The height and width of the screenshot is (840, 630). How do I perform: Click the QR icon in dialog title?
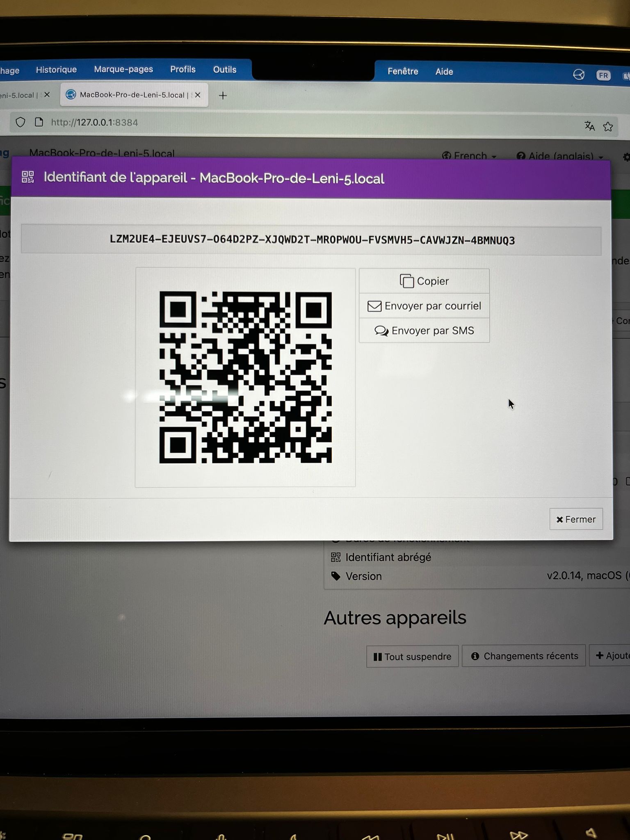pyautogui.click(x=28, y=177)
